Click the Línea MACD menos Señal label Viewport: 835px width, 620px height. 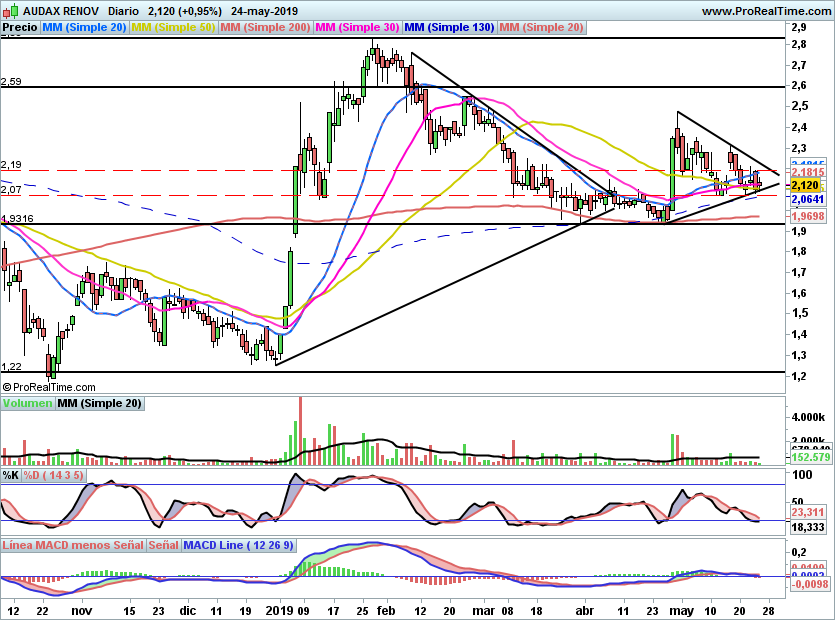point(73,545)
